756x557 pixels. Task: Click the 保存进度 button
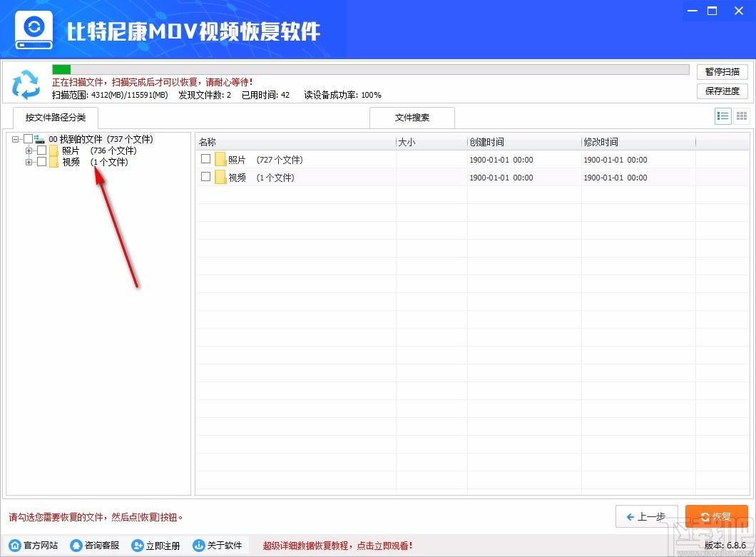722,91
